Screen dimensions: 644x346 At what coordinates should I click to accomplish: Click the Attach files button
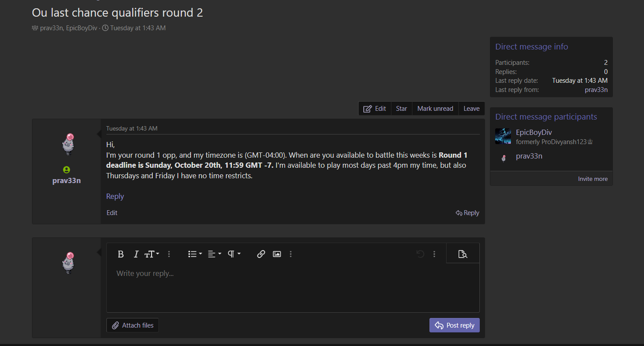coord(133,325)
